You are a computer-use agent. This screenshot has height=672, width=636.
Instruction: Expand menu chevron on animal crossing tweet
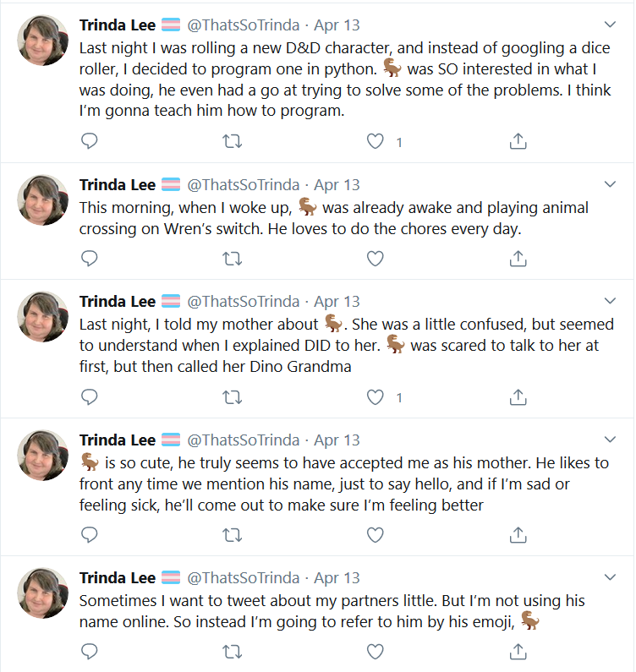(610, 184)
